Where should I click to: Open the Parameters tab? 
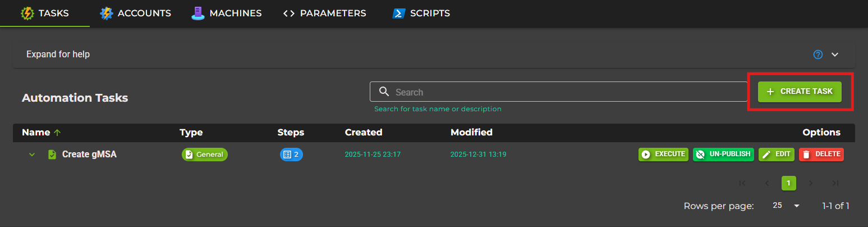point(324,13)
